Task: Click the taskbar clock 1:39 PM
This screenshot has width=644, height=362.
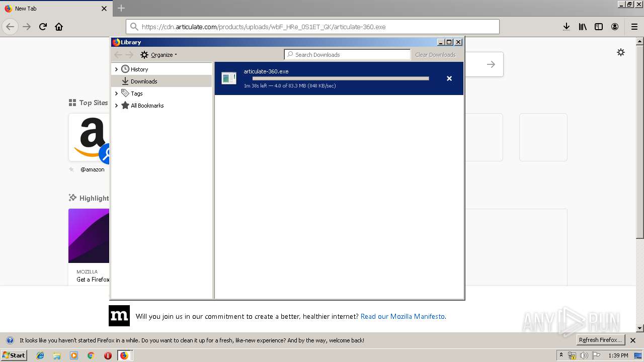Action: [x=618, y=355]
